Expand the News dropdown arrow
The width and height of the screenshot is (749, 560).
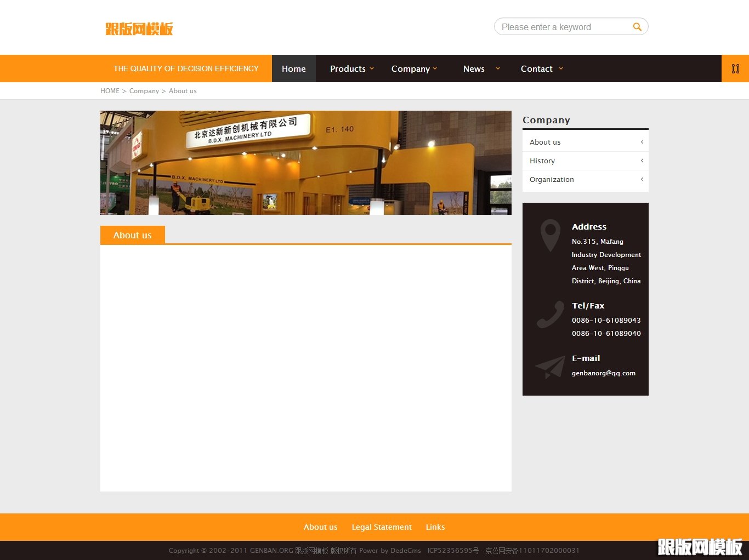tap(498, 68)
